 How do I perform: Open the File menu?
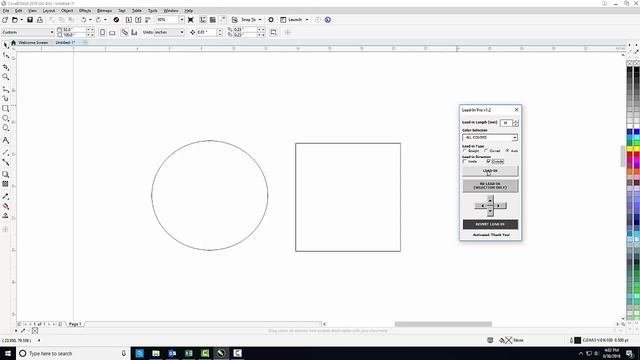[x=6, y=11]
